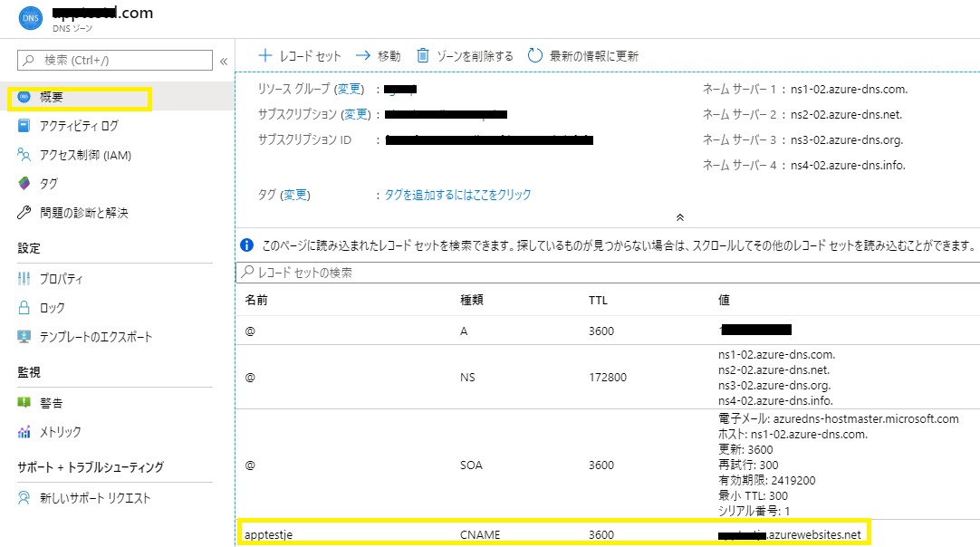
Task: Click the TTL column header
Action: tap(598, 301)
